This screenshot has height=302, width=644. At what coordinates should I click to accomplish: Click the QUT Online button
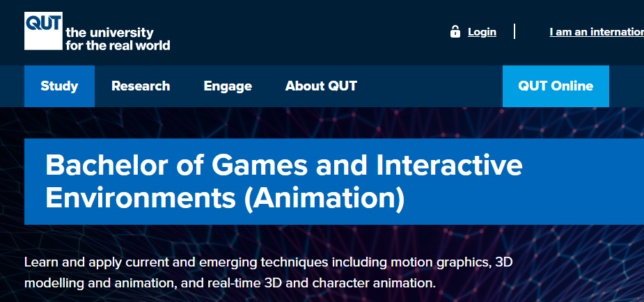(556, 86)
